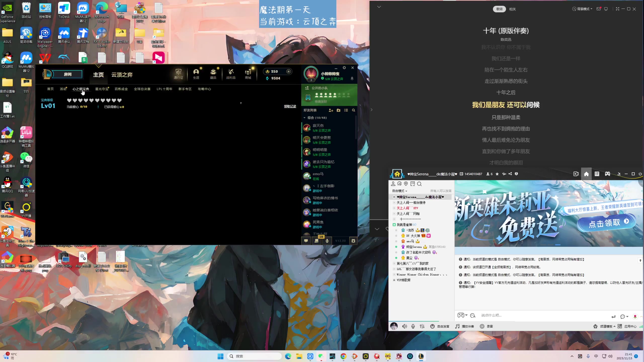Viewport: 644px width, 362px height.
Task: Click the plus button beside 250 currency
Action: click(x=289, y=71)
